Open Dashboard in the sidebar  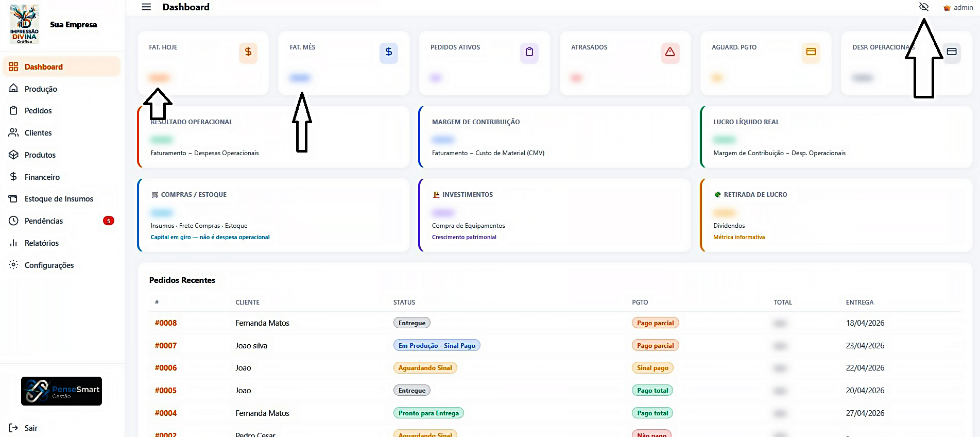coord(62,66)
